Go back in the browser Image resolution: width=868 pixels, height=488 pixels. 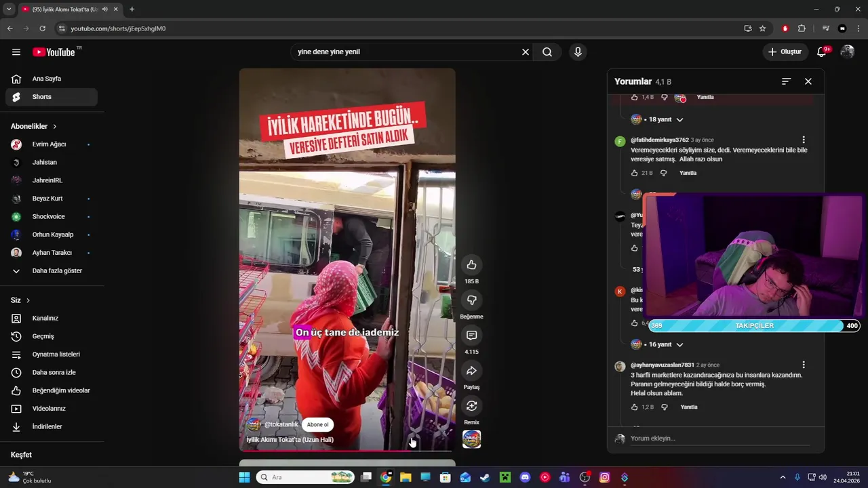tap(9, 28)
